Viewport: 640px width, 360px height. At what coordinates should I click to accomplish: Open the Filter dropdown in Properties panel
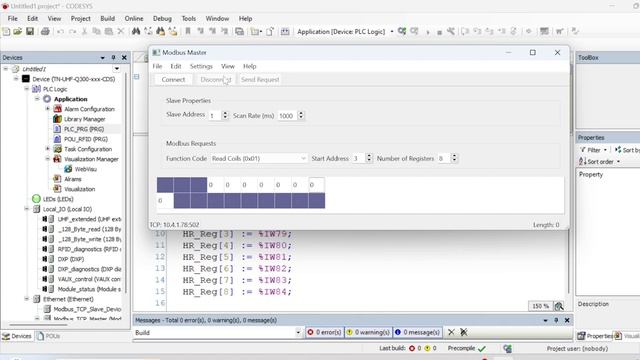(x=594, y=150)
